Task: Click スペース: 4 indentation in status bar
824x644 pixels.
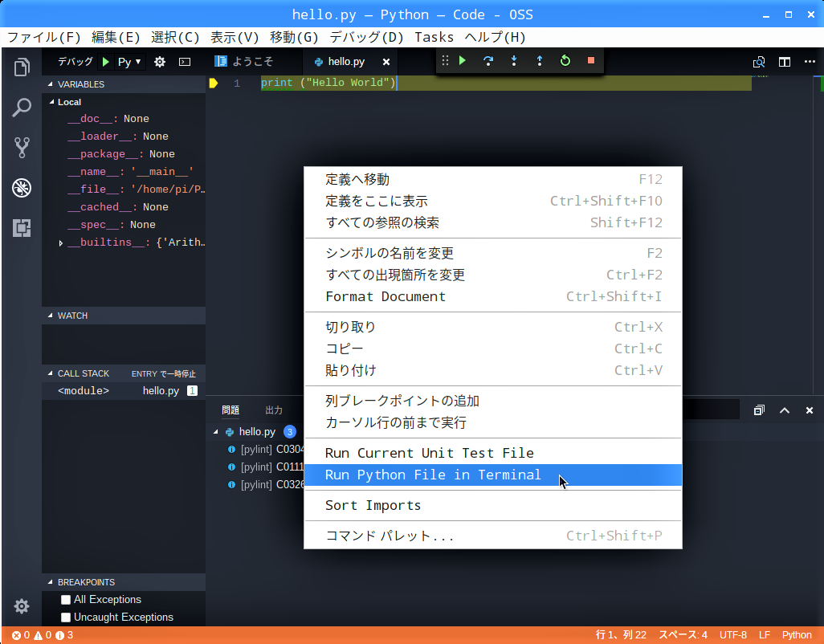Action: click(683, 635)
